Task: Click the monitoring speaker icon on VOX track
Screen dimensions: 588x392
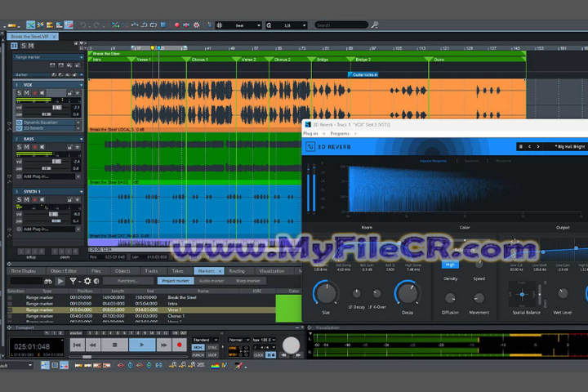Action: pyautogui.click(x=42, y=92)
